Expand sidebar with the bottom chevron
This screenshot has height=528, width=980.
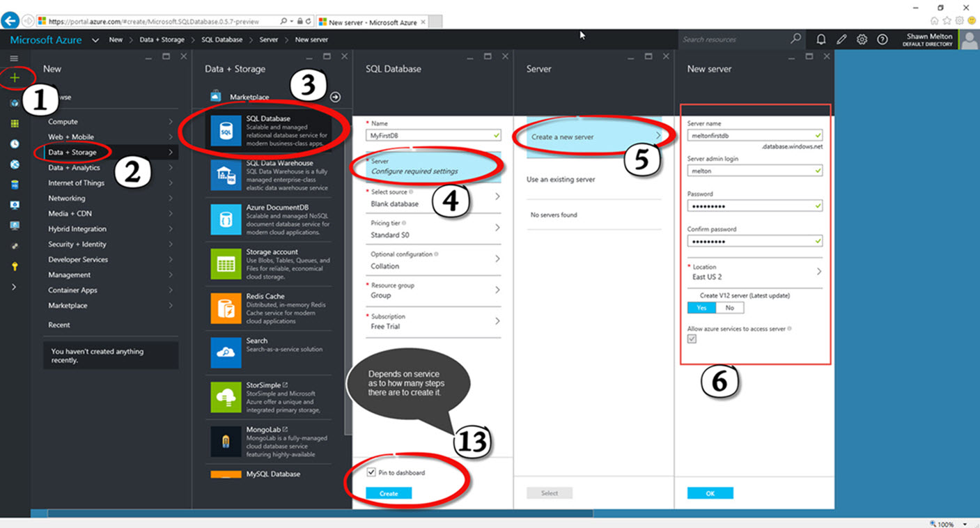tap(14, 287)
